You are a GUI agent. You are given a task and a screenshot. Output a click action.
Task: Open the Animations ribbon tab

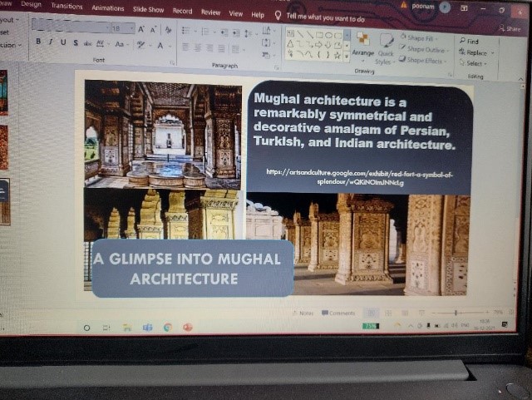(108, 7)
